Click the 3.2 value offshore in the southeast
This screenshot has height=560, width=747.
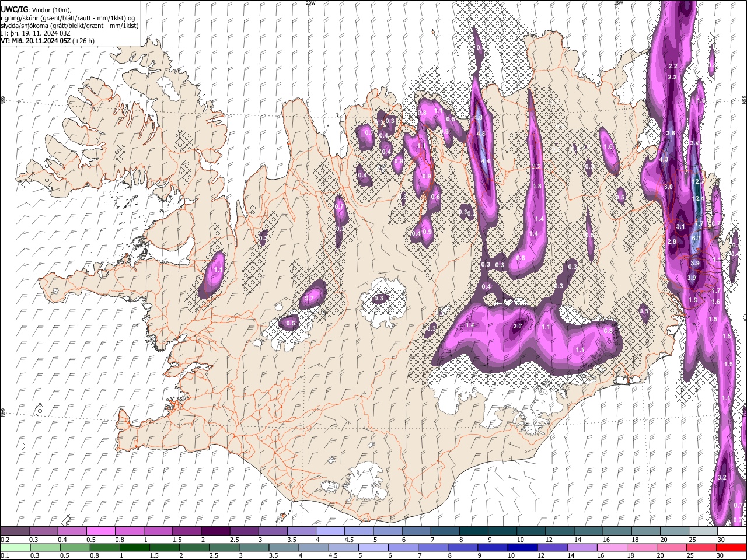(722, 477)
